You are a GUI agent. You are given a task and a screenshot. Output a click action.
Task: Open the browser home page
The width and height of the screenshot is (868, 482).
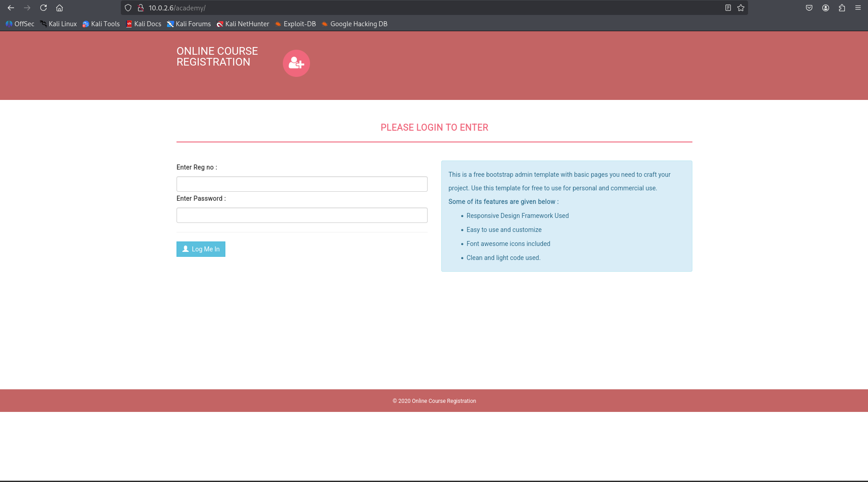[59, 8]
